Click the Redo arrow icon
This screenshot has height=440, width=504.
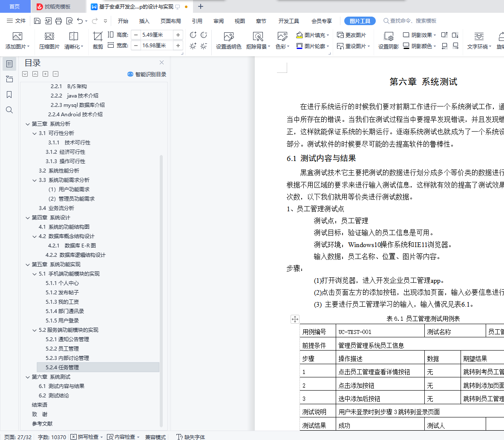point(95,21)
